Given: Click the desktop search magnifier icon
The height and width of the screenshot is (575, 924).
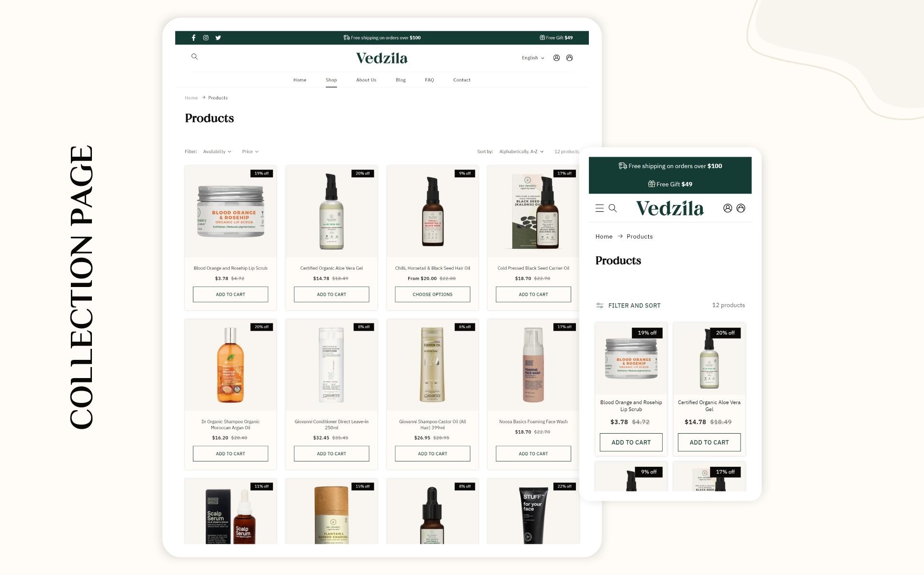Looking at the screenshot, I should click(x=194, y=57).
